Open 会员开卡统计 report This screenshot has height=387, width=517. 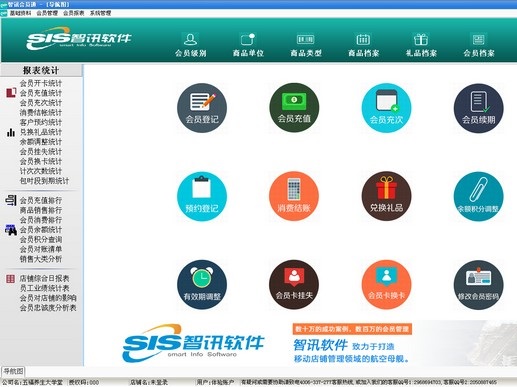[41, 83]
